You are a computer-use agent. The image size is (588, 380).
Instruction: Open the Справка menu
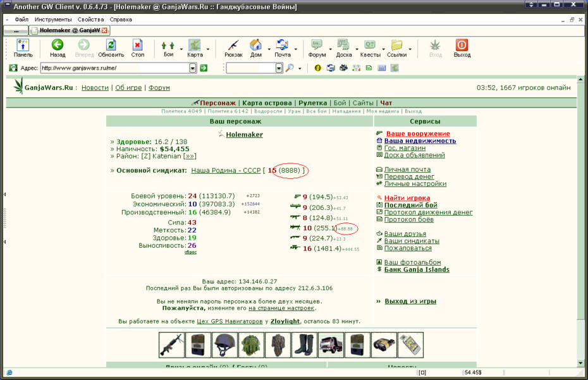point(121,20)
